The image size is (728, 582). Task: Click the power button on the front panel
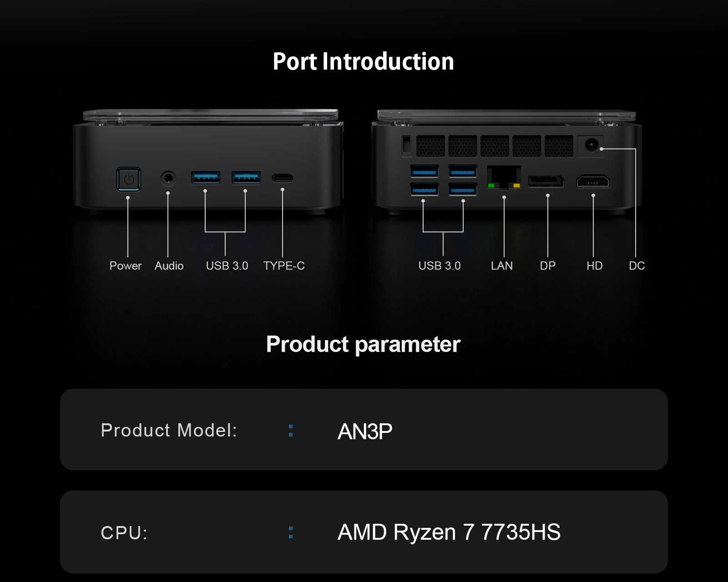[x=128, y=179]
